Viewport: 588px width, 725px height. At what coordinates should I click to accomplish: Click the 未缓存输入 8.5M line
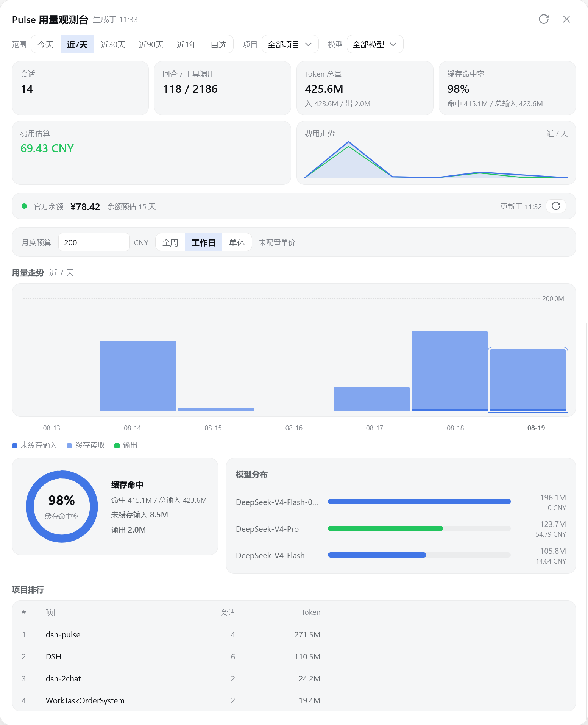(x=139, y=515)
